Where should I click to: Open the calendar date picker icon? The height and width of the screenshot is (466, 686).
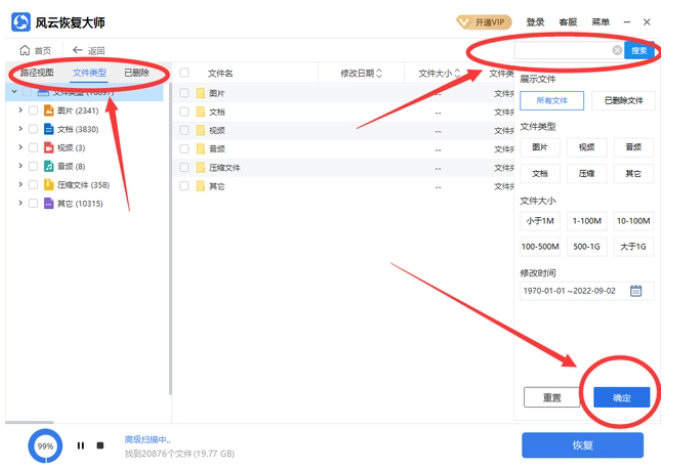636,291
